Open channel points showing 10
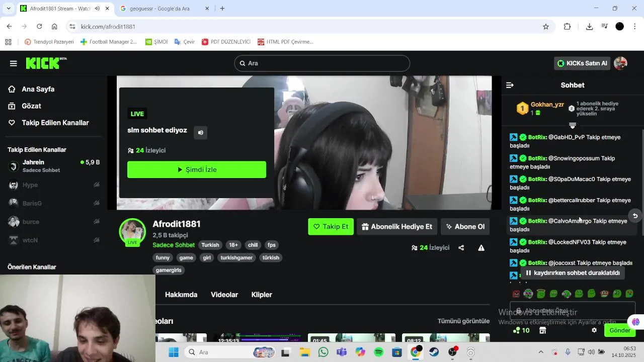This screenshot has width=644, height=362. (521, 330)
